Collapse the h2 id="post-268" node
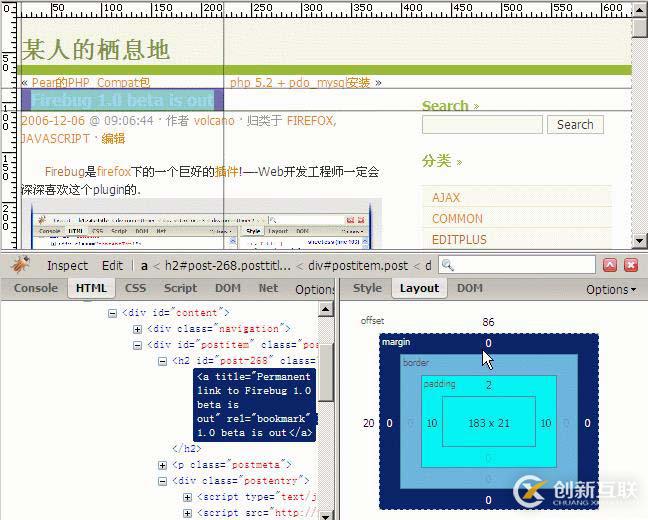Image resolution: width=648 pixels, height=520 pixels. coord(162,362)
